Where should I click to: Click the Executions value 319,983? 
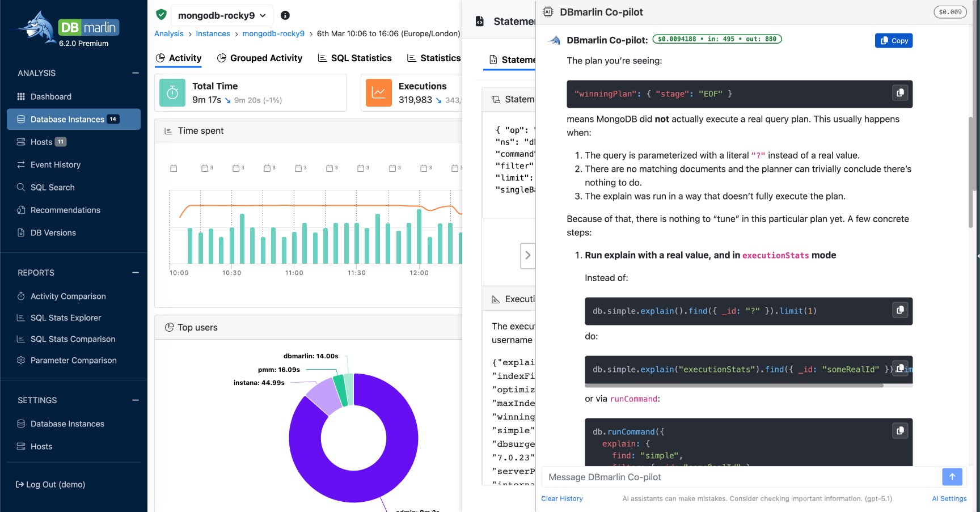[x=415, y=100]
